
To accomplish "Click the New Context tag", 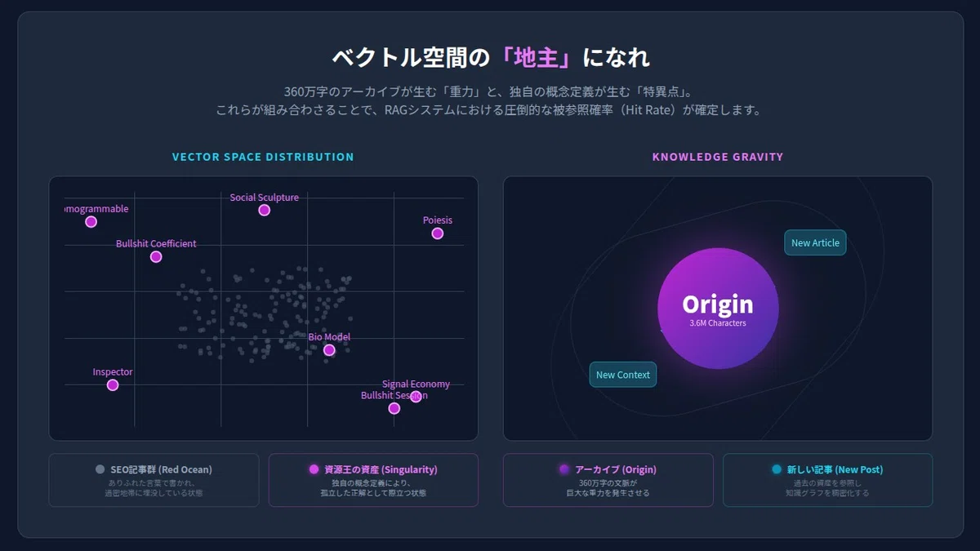I will 623,375.
